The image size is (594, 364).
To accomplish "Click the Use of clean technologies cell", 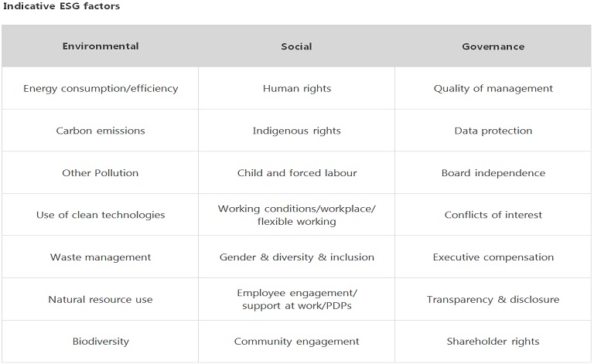I will pyautogui.click(x=101, y=215).
